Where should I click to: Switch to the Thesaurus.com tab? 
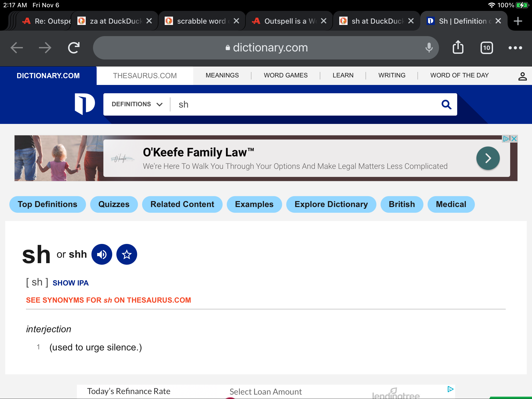[x=145, y=76]
